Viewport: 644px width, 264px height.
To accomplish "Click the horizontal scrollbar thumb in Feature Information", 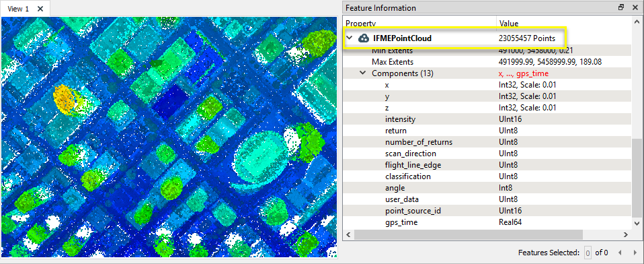I will [469, 234].
